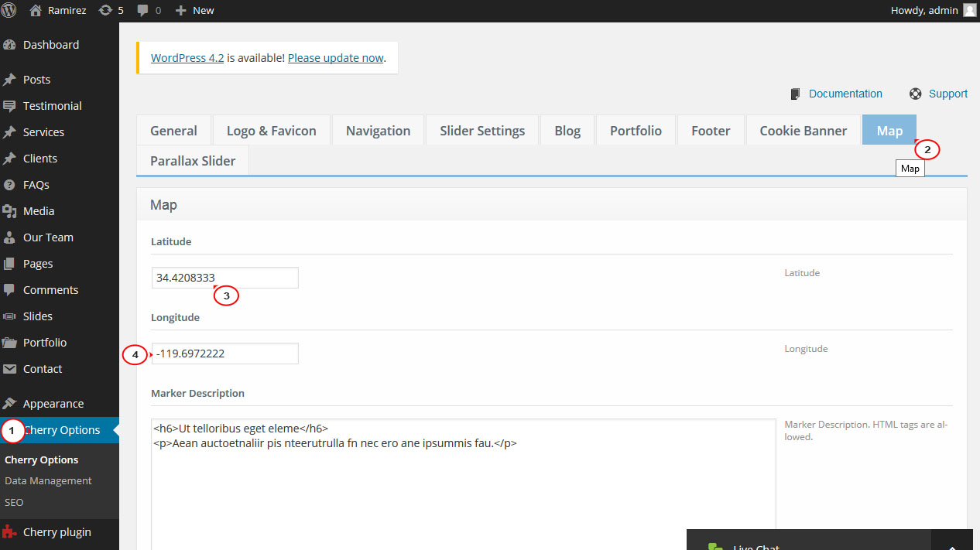Open the Portfolio options tab

[x=636, y=130]
